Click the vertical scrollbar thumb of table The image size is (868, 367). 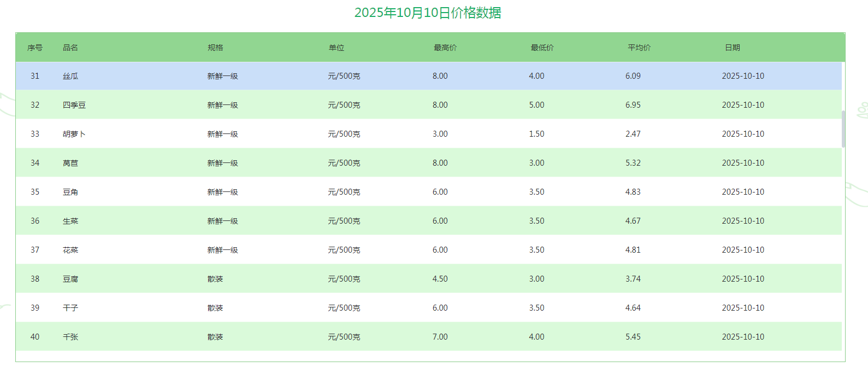(843, 129)
